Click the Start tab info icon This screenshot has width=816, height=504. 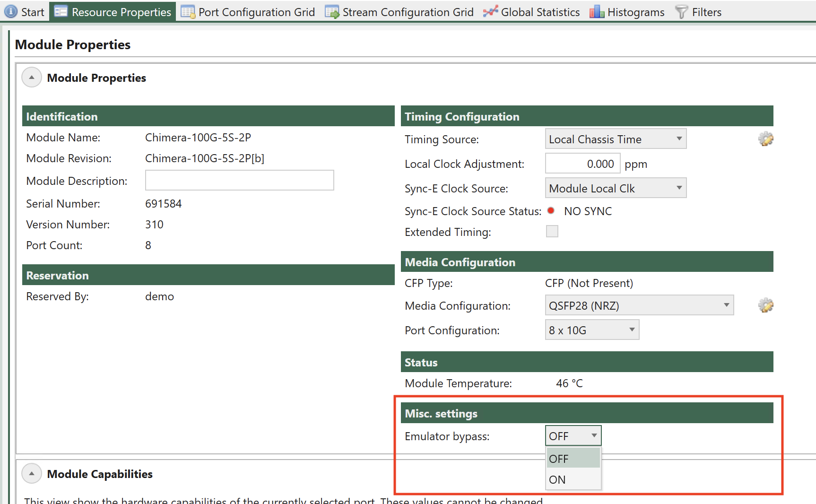pos(10,12)
